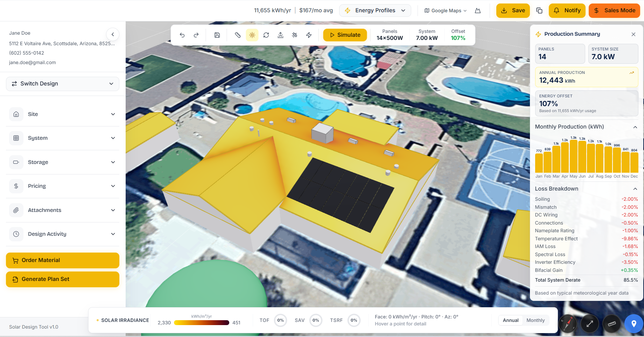644x337 pixels.
Task: Click the TSRF 0% gauge
Action: pos(354,320)
